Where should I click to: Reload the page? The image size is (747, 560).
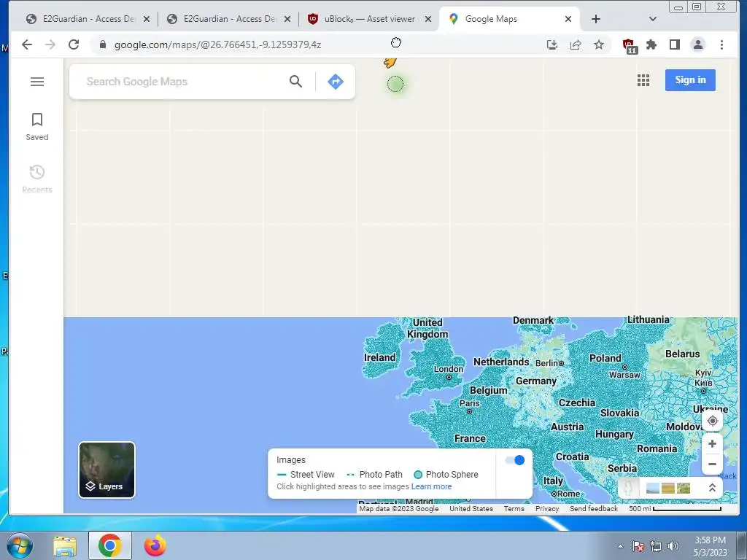[x=74, y=44]
